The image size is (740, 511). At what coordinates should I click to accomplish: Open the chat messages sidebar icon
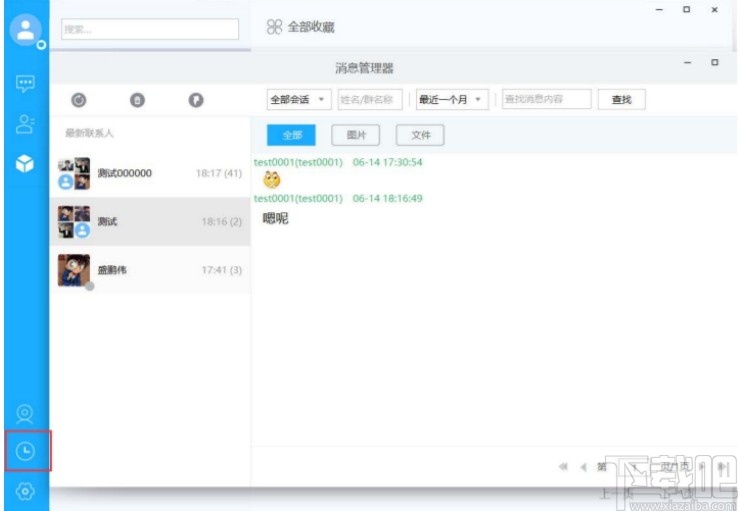25,84
